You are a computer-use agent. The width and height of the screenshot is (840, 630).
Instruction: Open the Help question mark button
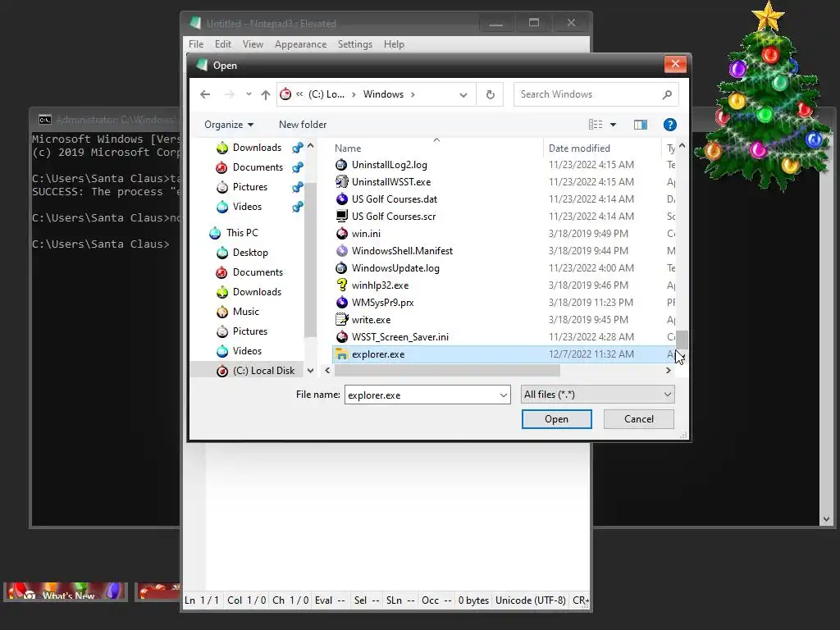pyautogui.click(x=669, y=125)
